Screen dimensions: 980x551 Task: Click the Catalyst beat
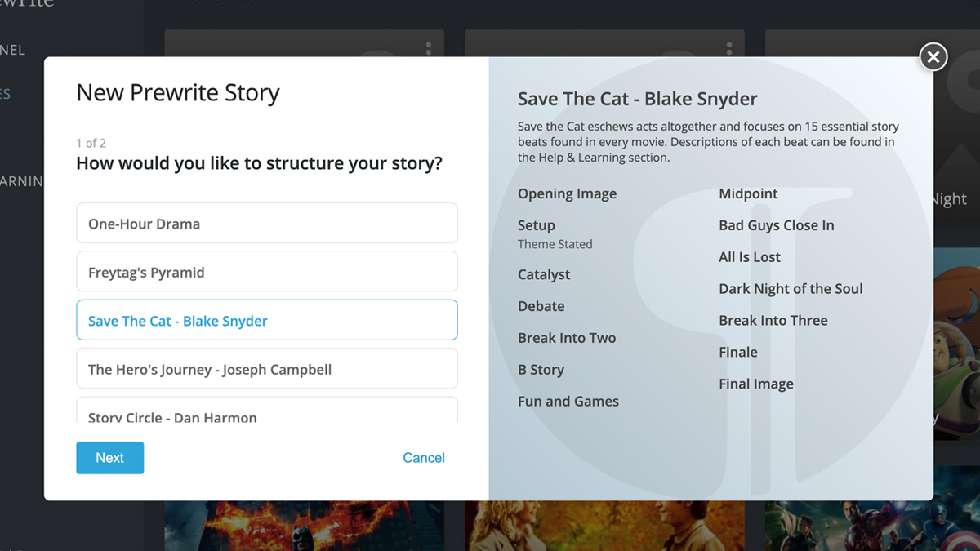pos(544,274)
